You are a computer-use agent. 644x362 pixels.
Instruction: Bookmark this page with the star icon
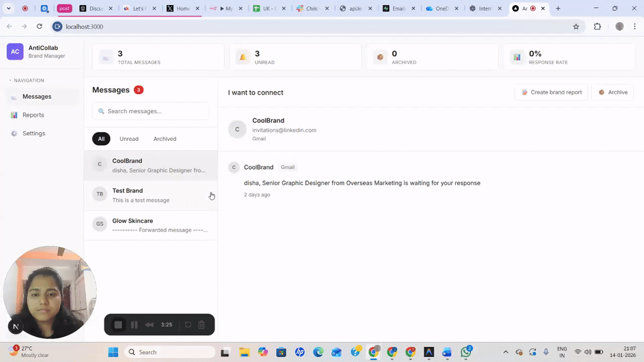(576, 26)
